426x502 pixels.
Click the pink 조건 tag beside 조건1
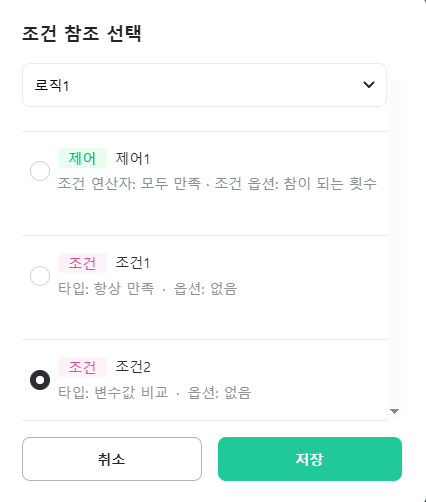(x=82, y=263)
